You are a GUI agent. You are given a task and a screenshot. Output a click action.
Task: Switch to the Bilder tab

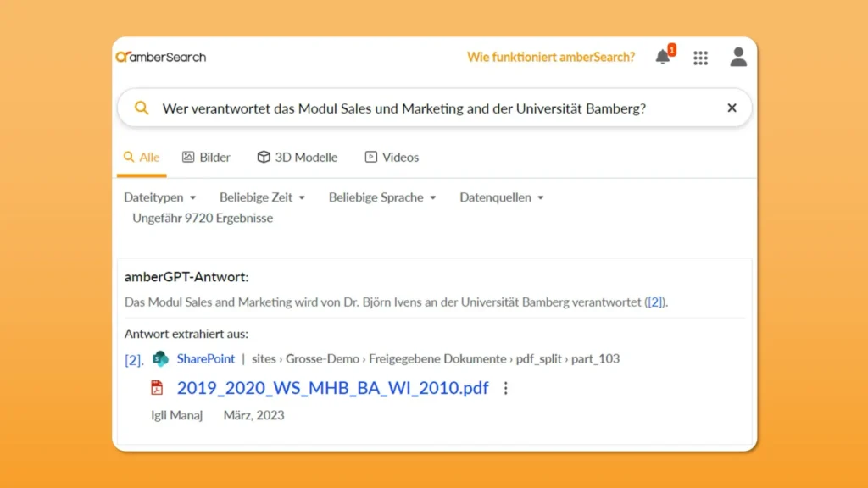click(x=206, y=157)
